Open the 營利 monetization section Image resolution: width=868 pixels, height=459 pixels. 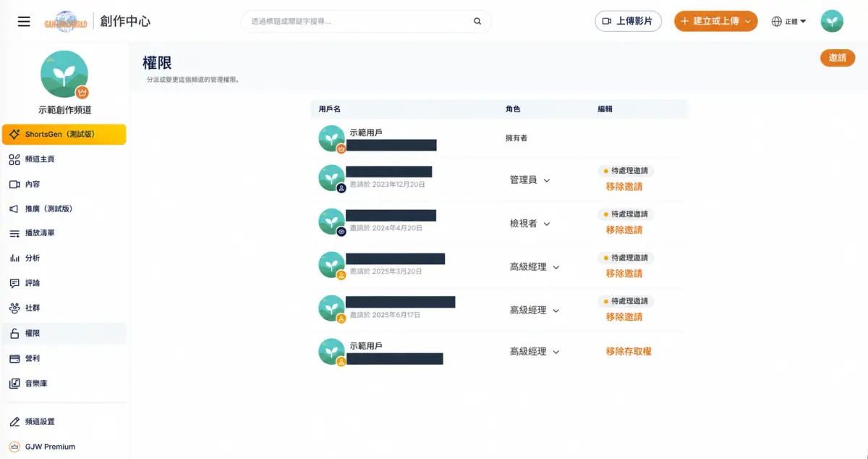64,358
